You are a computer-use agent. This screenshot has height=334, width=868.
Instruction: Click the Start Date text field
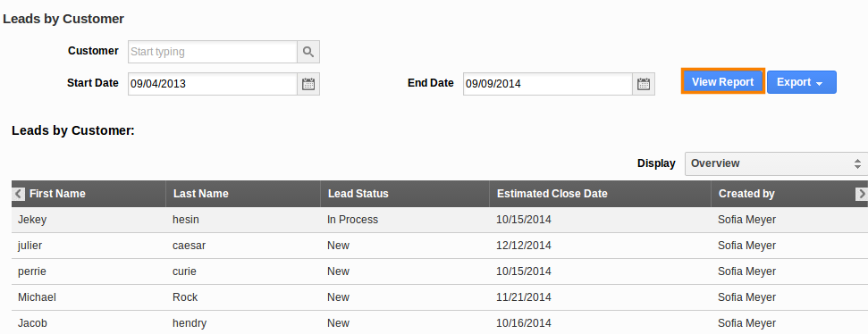tap(213, 84)
